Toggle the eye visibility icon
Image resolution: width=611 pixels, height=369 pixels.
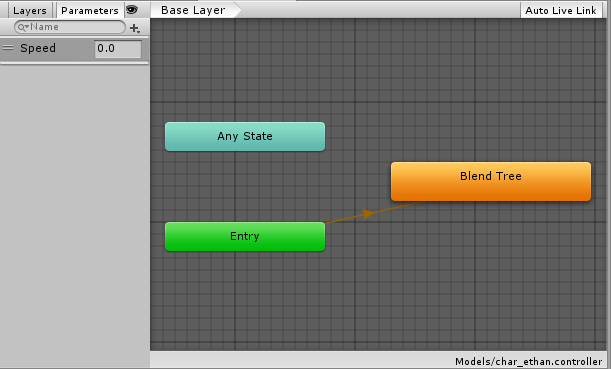132,10
